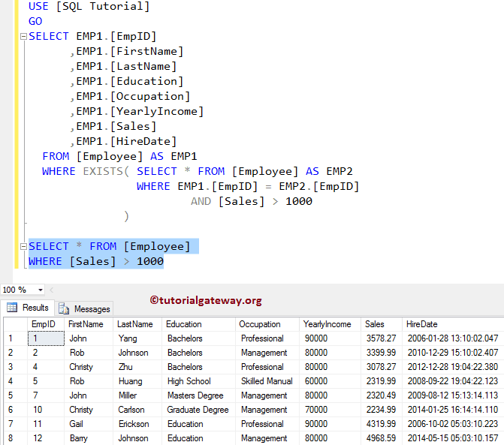Image resolution: width=504 pixels, height=445 pixels.
Task: Select the Sales column header
Action: click(382, 324)
